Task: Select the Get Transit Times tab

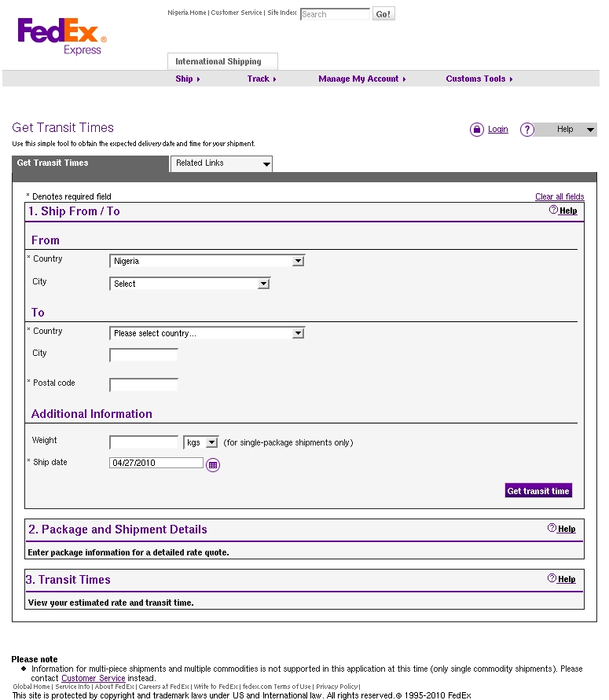Action: 90,163
